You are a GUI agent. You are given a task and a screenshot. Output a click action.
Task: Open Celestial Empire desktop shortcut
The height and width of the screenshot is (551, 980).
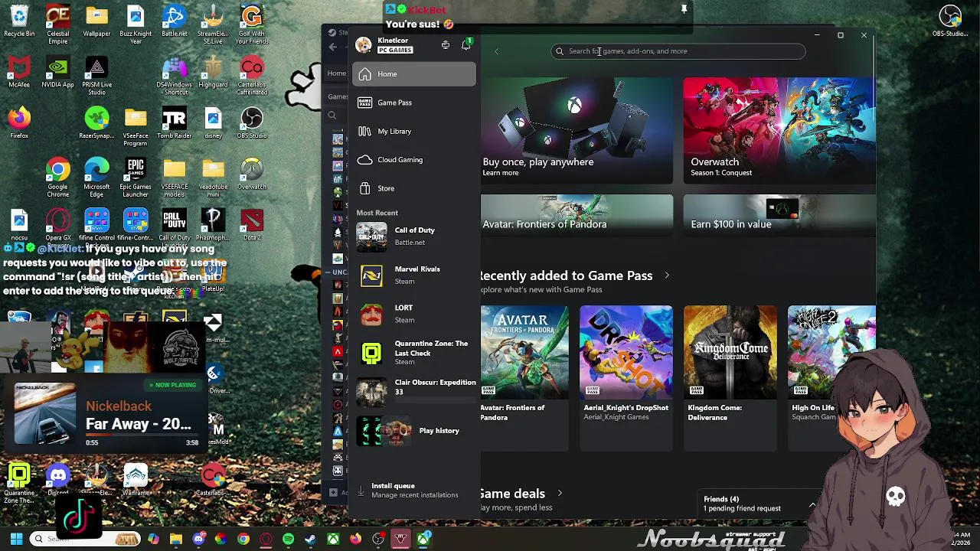58,23
